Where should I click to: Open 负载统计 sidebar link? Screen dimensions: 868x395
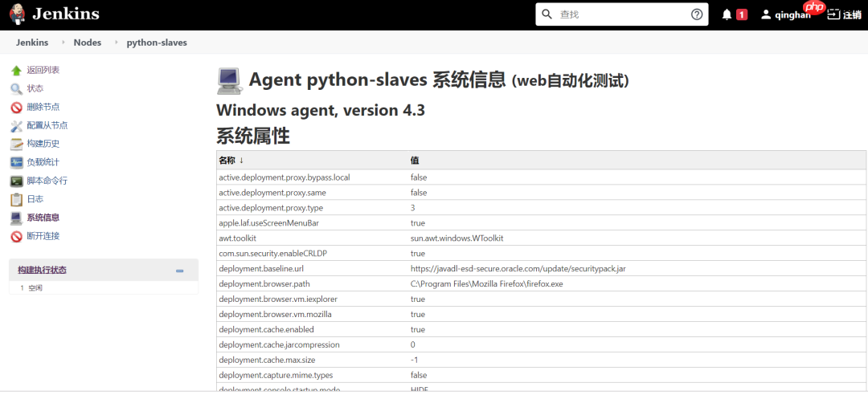pos(43,163)
